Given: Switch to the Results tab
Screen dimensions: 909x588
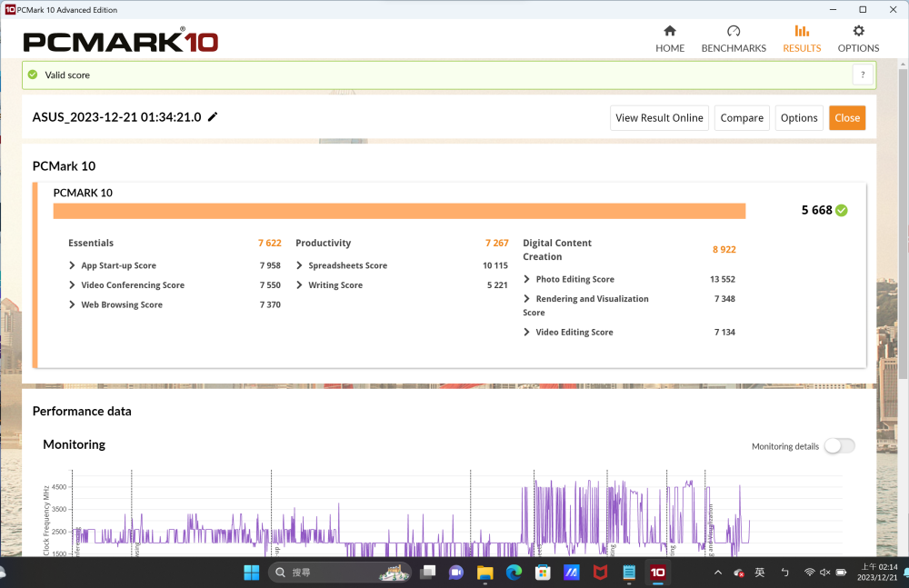Looking at the screenshot, I should pos(802,39).
